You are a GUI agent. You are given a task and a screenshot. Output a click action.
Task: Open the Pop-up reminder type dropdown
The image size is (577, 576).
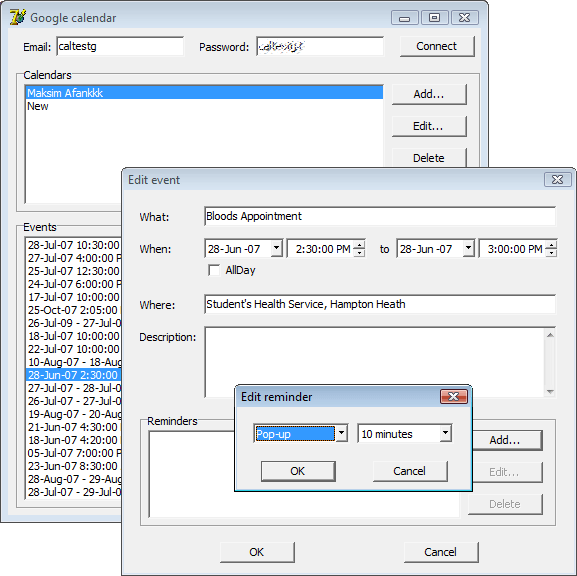[x=341, y=433]
